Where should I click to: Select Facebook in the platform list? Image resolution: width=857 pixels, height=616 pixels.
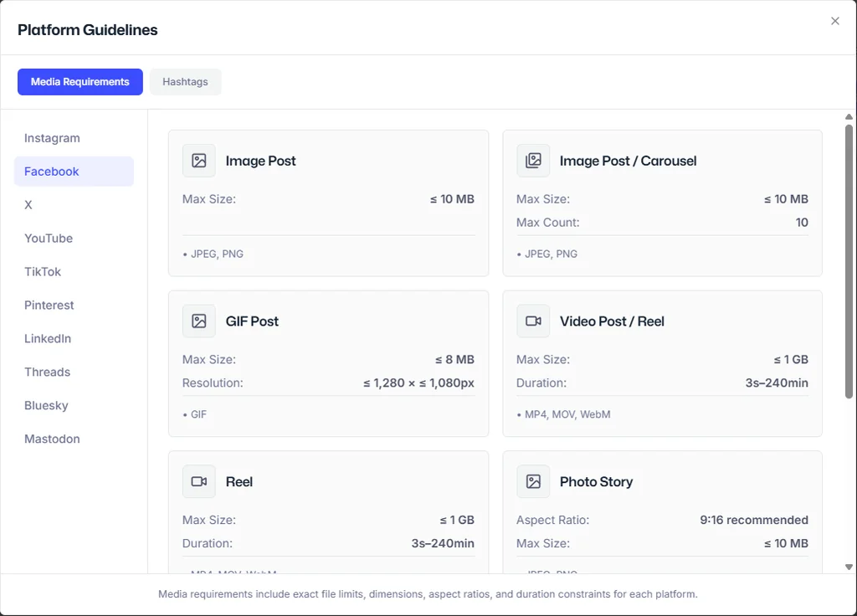click(x=74, y=172)
